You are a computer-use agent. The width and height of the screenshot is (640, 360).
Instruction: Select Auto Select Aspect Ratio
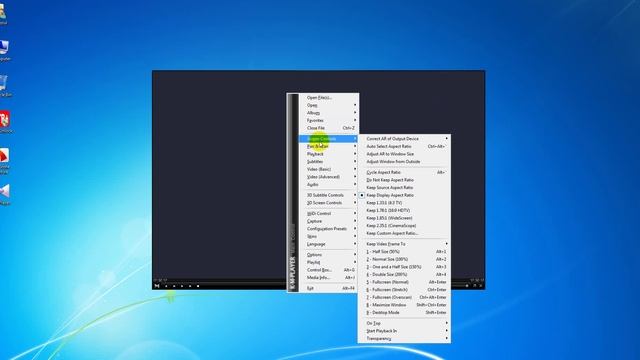[x=404, y=146]
